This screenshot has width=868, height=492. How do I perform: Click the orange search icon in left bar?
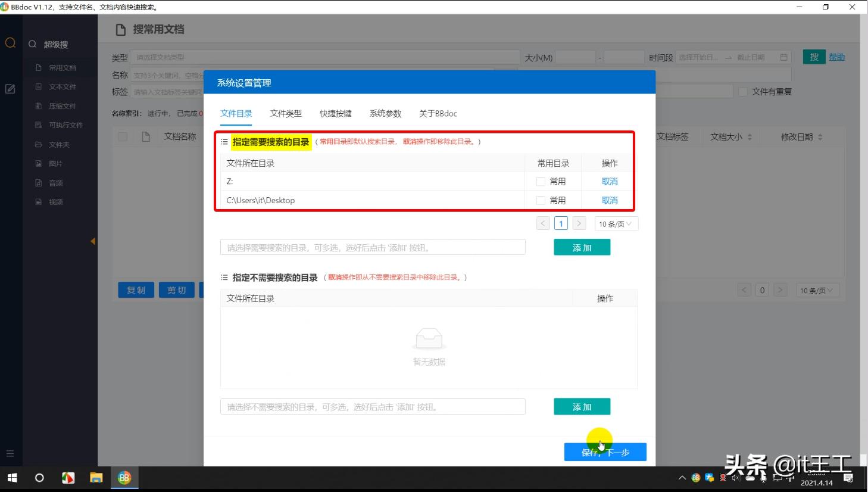coord(10,42)
